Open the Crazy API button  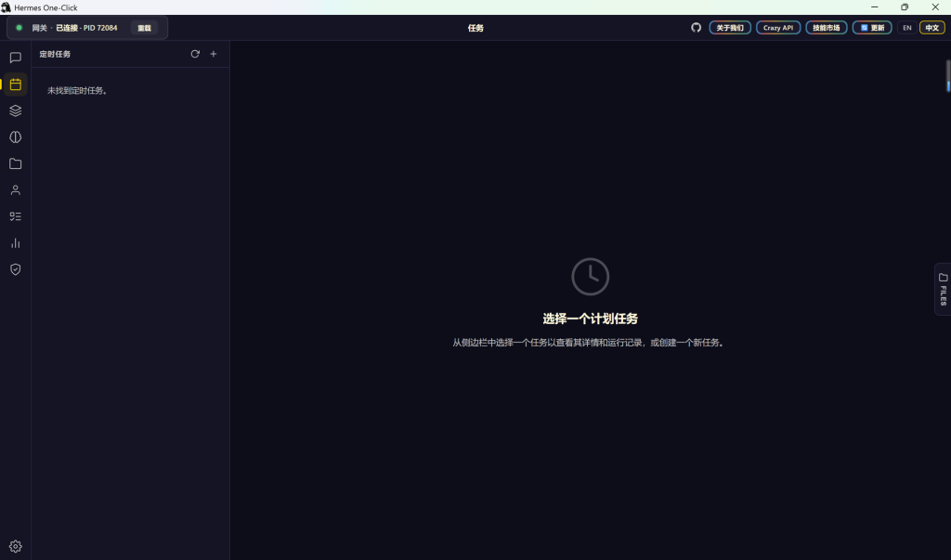pos(778,28)
